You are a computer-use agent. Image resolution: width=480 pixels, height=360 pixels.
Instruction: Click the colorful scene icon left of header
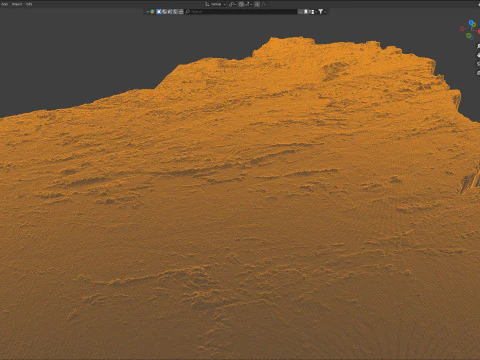152,12
